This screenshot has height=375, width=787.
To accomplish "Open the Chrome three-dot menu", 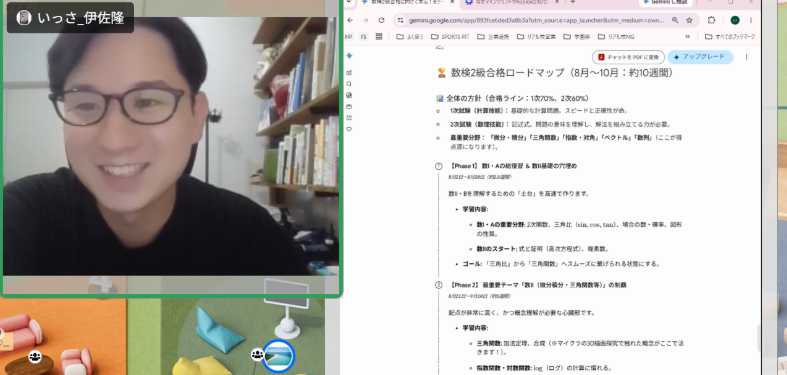I will click(x=751, y=21).
